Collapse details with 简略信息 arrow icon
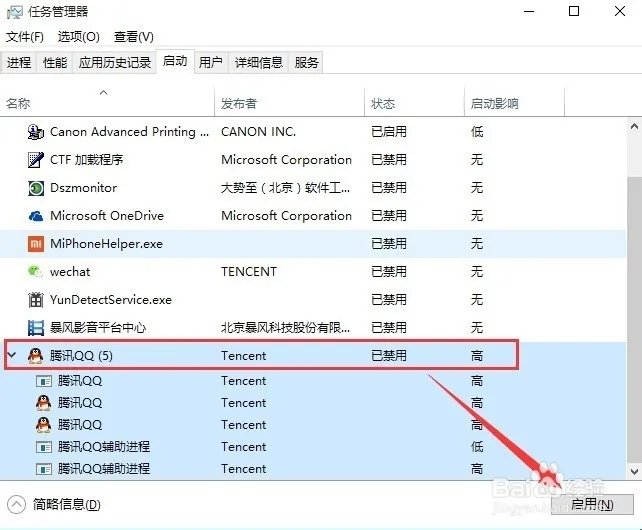Screen dimensions: 642x530 point(16,505)
